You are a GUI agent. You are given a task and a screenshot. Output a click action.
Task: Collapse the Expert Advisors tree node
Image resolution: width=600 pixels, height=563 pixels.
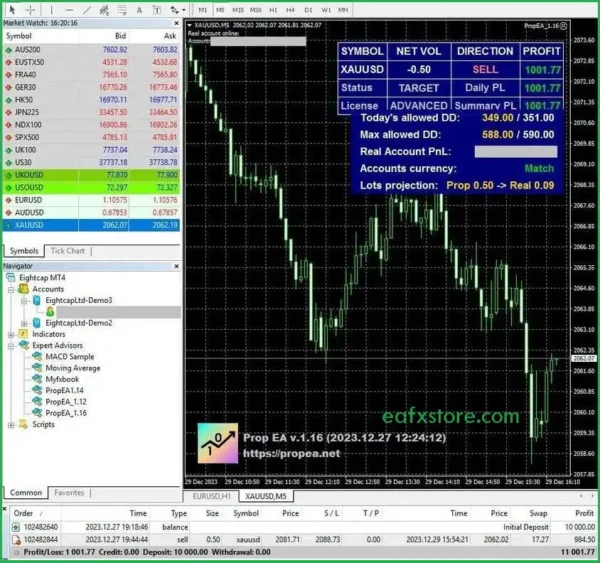(x=11, y=345)
